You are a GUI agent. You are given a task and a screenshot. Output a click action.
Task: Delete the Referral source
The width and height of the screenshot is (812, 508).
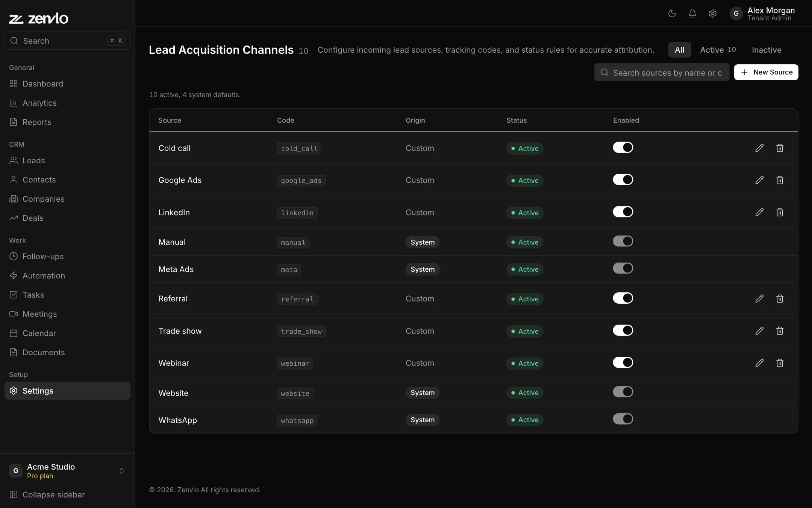(780, 298)
